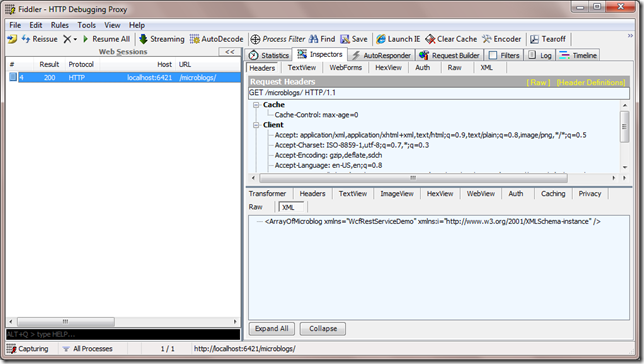The image size is (644, 364).
Task: Click the Collapse button
Action: click(323, 329)
